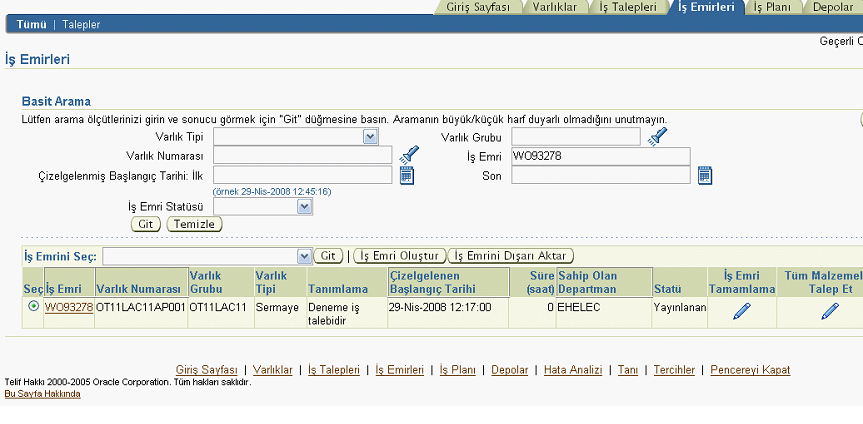Expand the Varlık Tipi dropdown
The width and height of the screenshot is (863, 424).
click(370, 136)
